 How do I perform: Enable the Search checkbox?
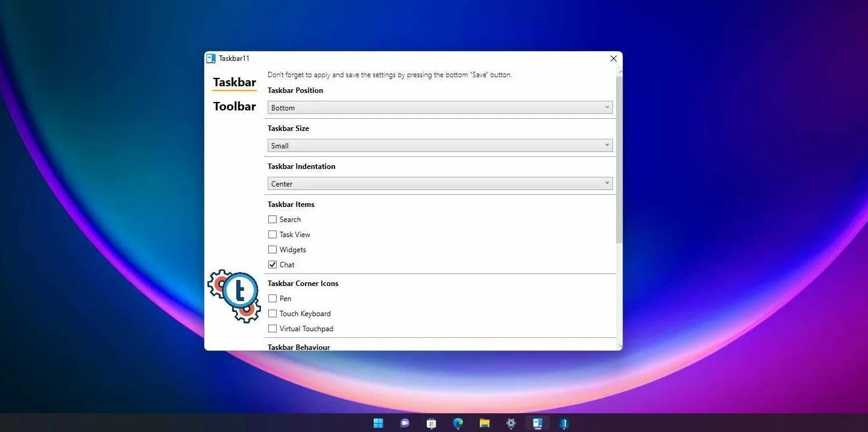point(272,220)
